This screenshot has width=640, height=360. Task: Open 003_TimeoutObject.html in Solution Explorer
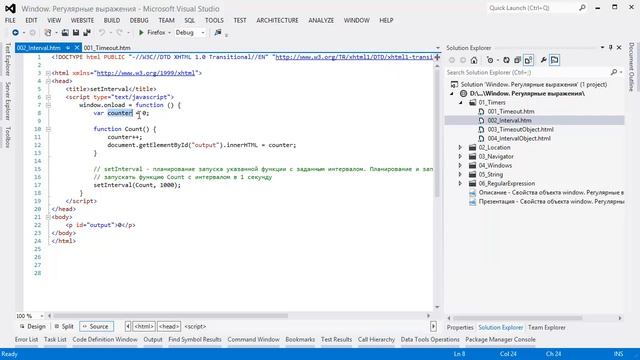coord(520,129)
